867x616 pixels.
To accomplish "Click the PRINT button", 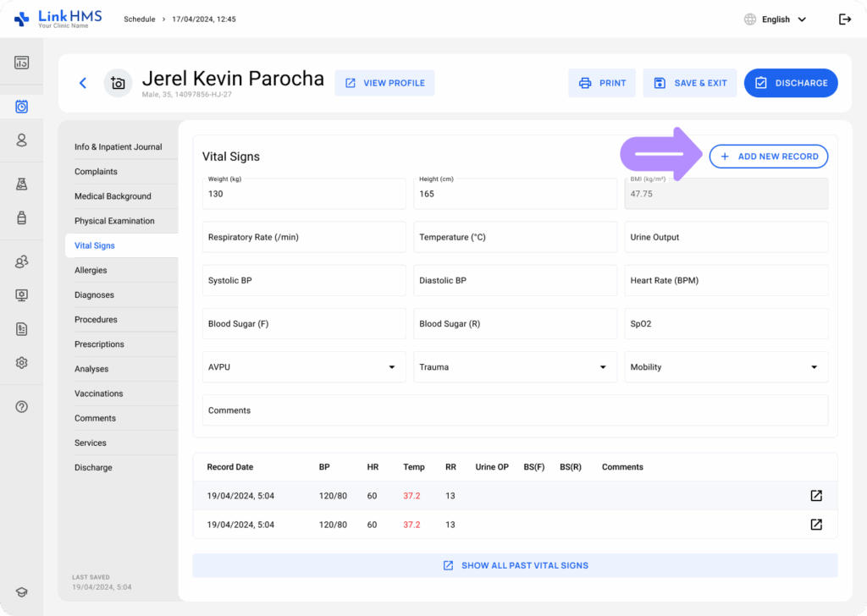I will click(602, 83).
